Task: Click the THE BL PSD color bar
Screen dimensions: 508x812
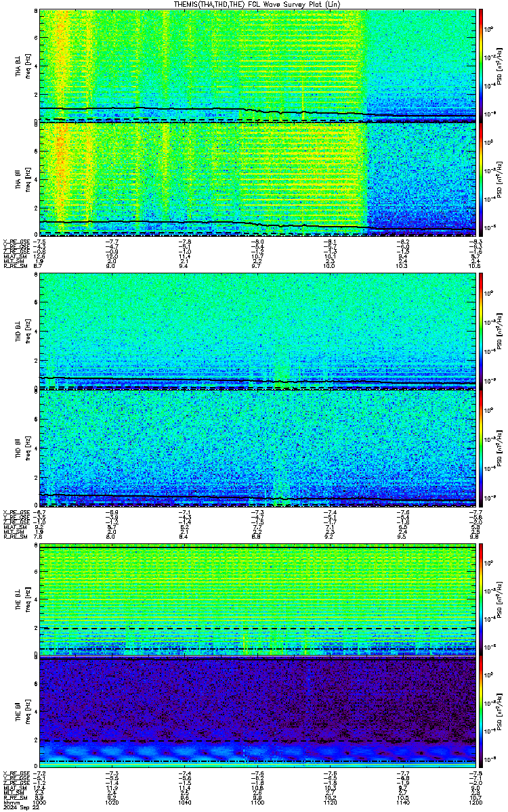Action: [480, 599]
